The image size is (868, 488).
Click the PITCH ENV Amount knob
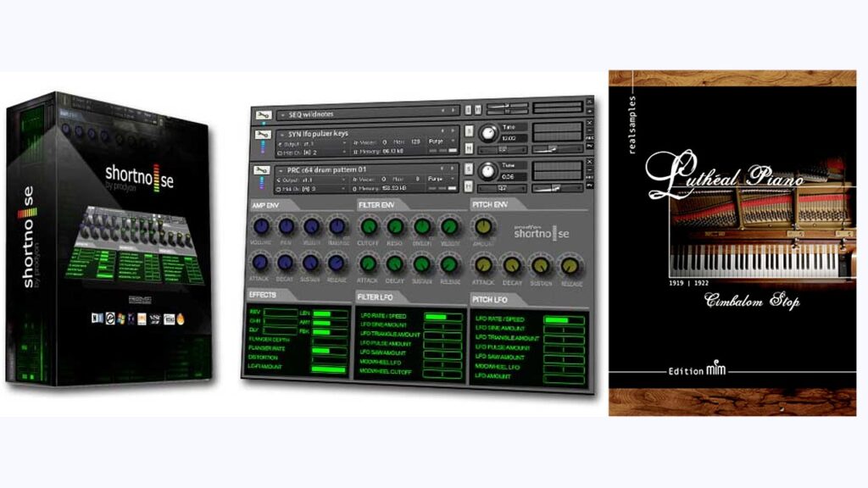point(483,226)
